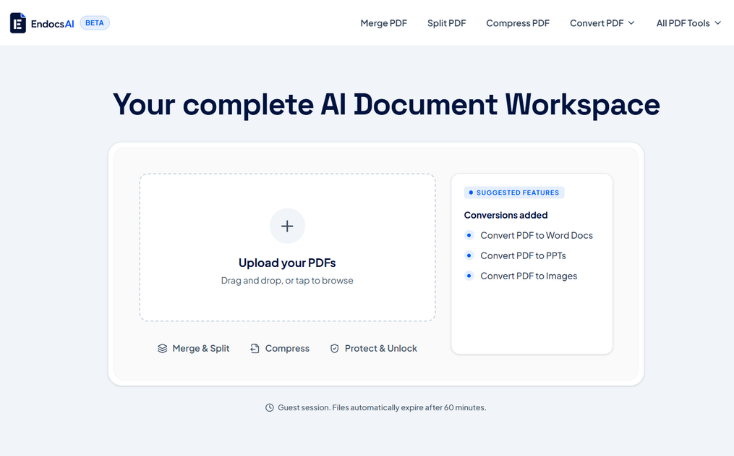Open the Convert PDF dropdown menu
The image size is (734, 456).
[x=602, y=23]
